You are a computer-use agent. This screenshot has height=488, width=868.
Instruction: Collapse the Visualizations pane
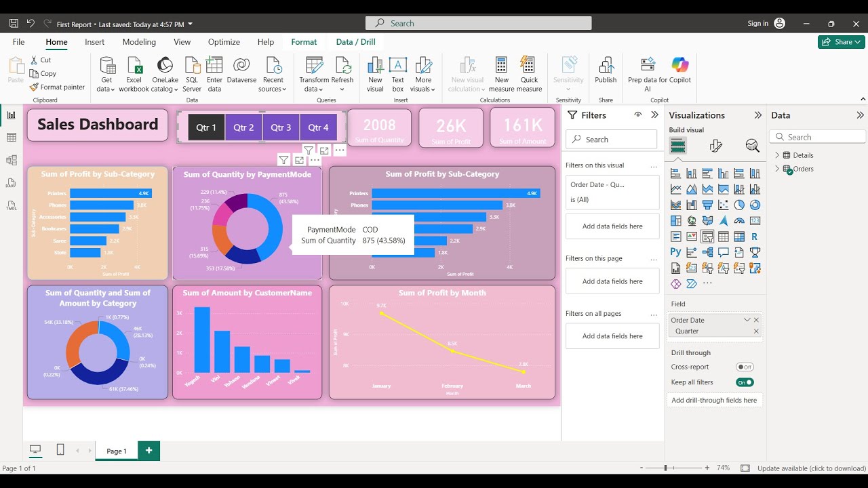[757, 115]
